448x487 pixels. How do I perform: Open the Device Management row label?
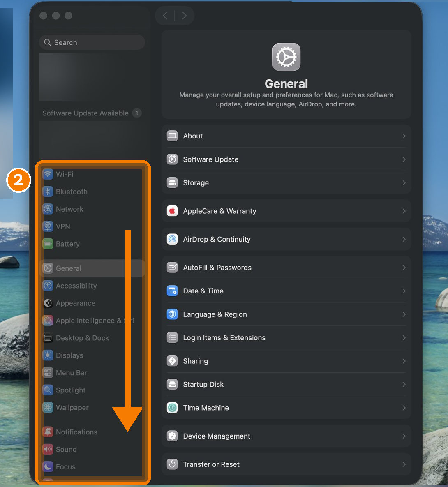coord(217,436)
